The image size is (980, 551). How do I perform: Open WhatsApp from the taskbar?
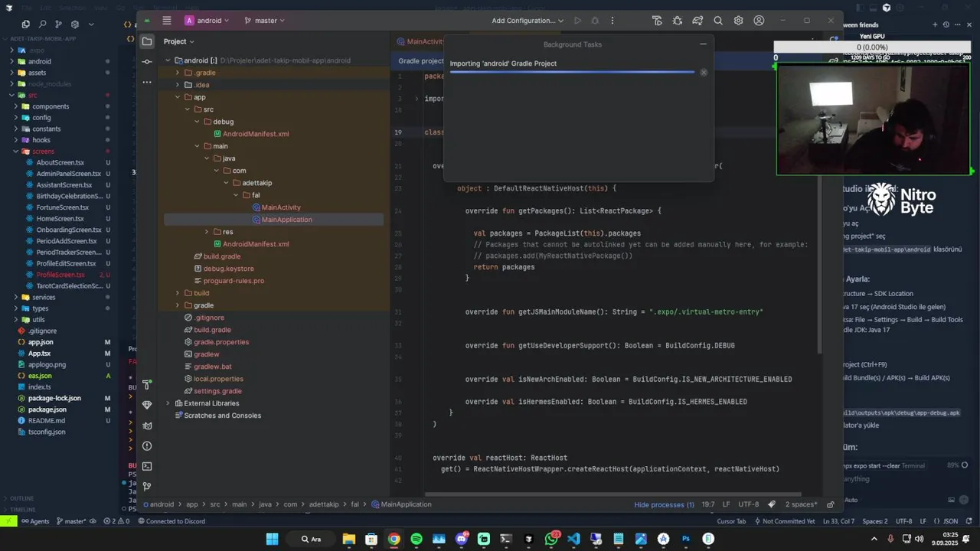click(551, 539)
